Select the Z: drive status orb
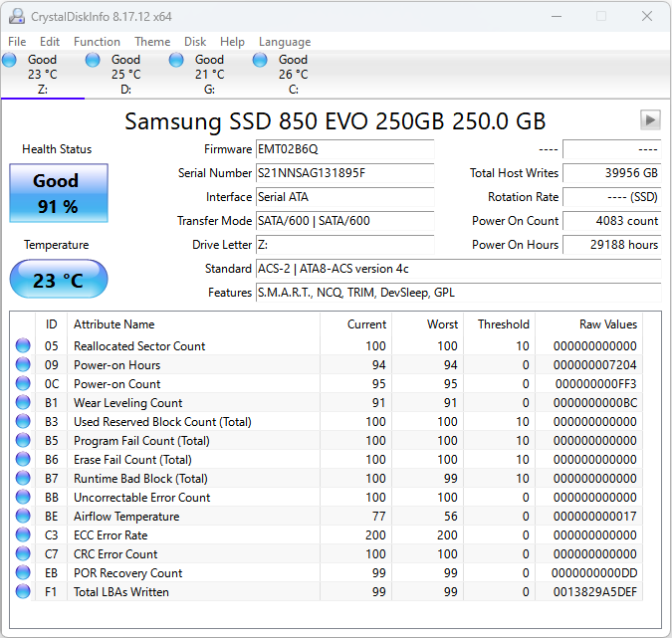The image size is (672, 638). [10, 61]
